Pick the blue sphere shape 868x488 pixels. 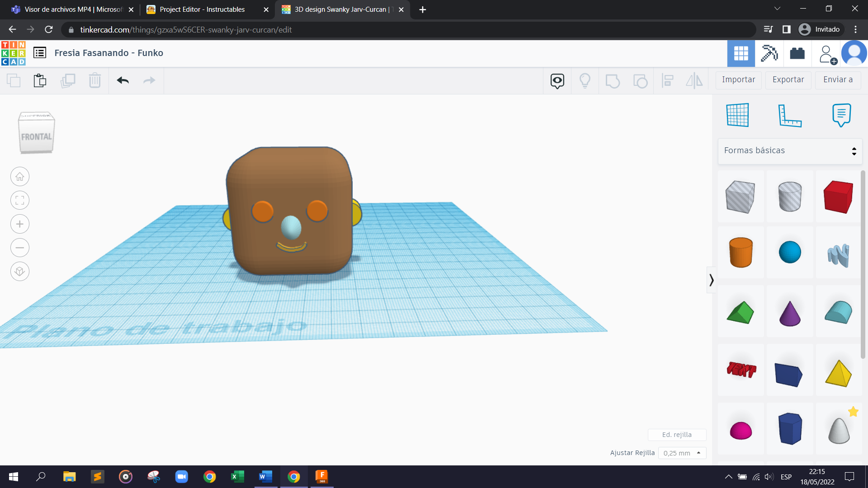point(789,252)
